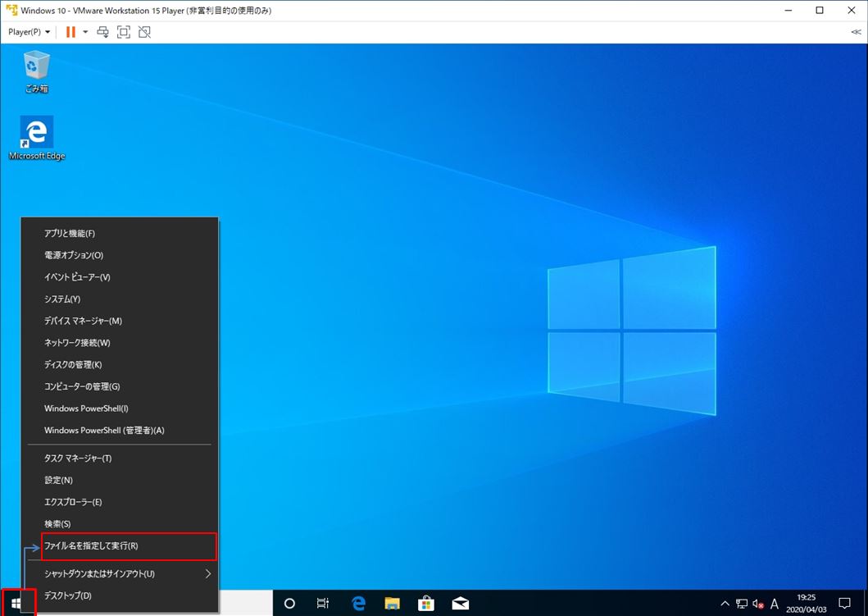Click the Windows Start button
Image resolution: width=868 pixels, height=616 pixels.
pyautogui.click(x=16, y=603)
